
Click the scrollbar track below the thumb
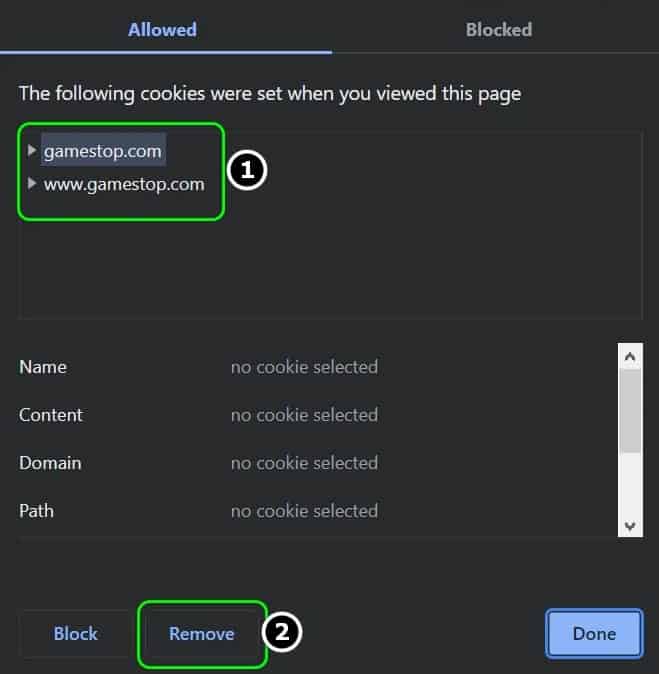(630, 484)
